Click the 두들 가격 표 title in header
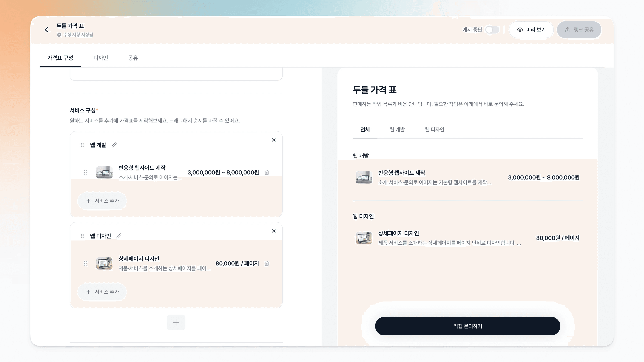The height and width of the screenshot is (362, 644). click(x=70, y=26)
